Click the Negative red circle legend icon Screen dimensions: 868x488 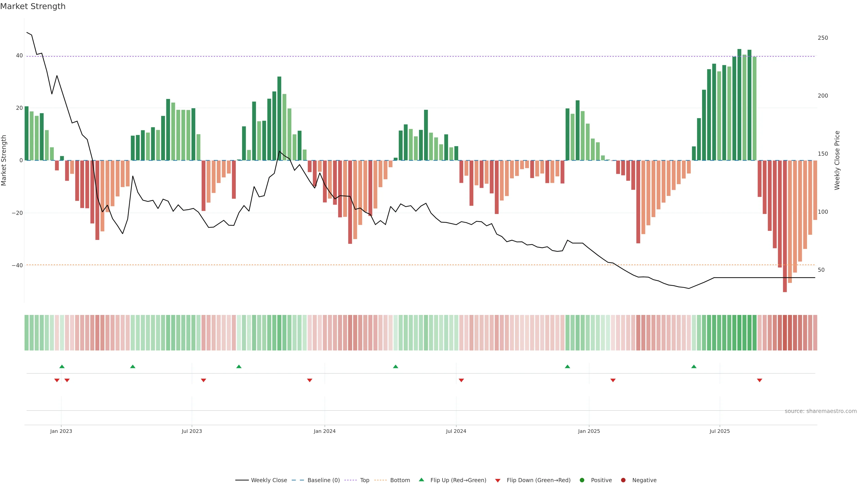pyautogui.click(x=623, y=480)
